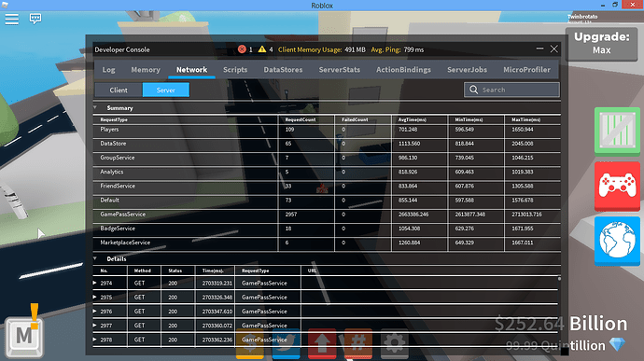Switch to the Memory tab
This screenshot has width=644, height=361.
[x=146, y=70]
